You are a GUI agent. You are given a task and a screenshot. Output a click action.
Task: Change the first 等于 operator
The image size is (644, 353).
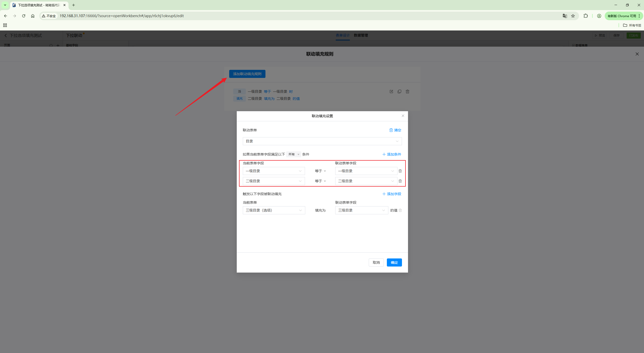pyautogui.click(x=320, y=171)
